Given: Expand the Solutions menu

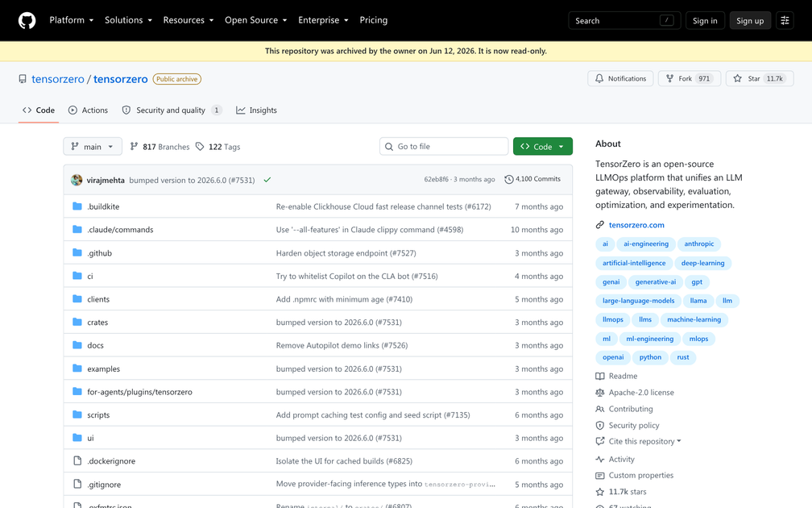Looking at the screenshot, I should tap(128, 20).
